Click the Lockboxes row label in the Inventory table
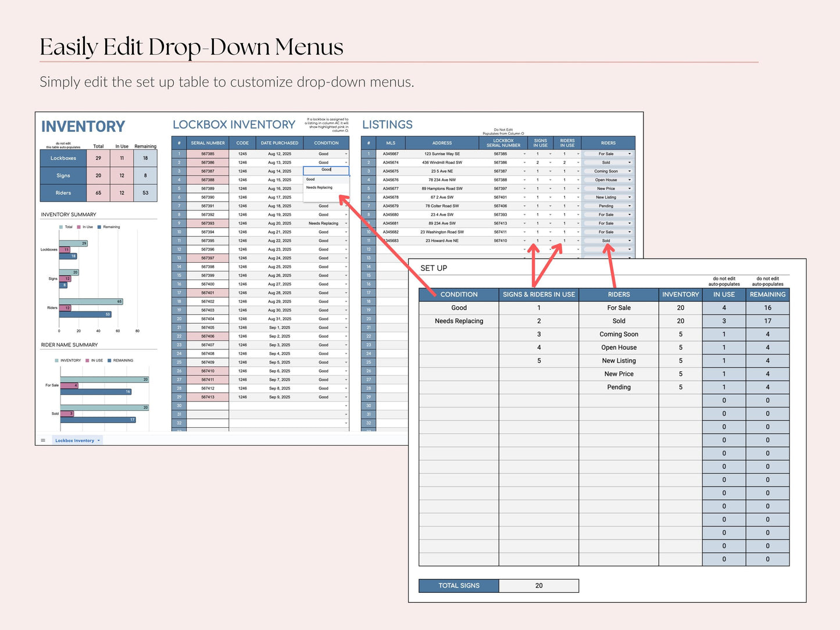The height and width of the screenshot is (630, 840). (63, 158)
